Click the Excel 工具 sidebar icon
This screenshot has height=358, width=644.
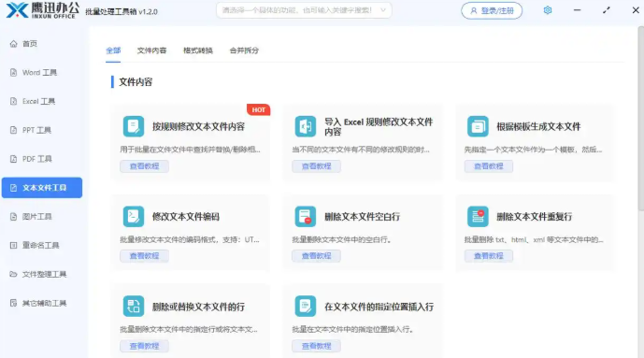click(14, 101)
